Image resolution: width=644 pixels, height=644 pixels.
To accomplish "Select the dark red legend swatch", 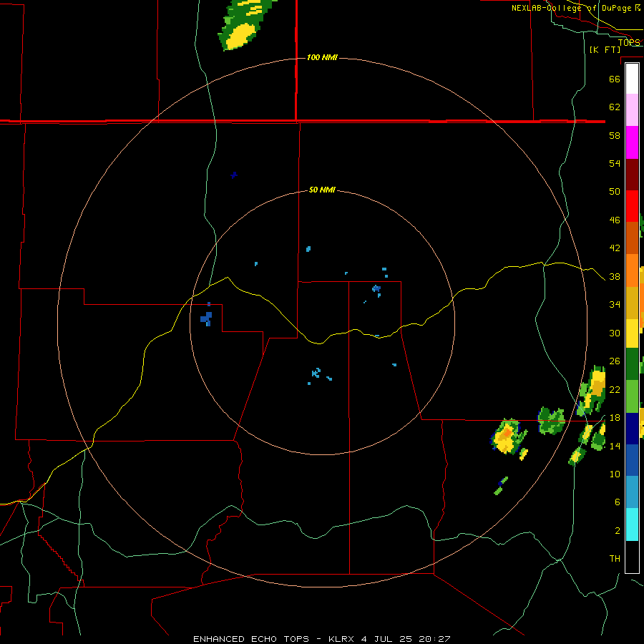I will pyautogui.click(x=632, y=175).
